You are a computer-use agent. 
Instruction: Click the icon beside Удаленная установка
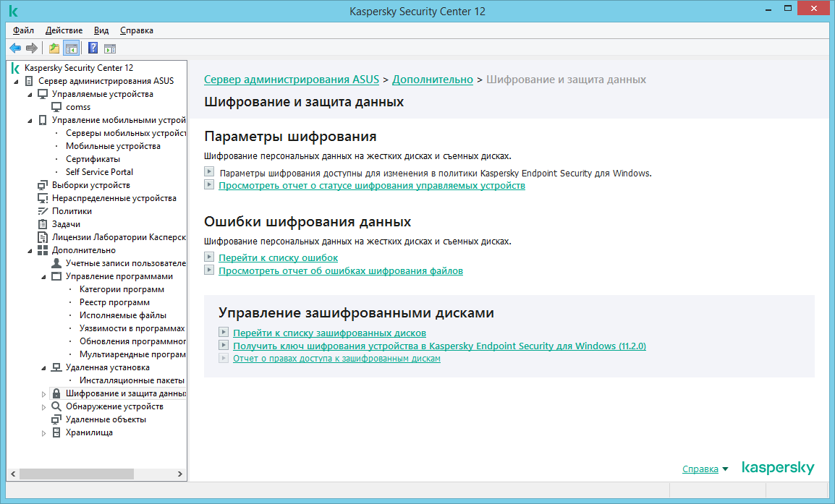tap(56, 367)
